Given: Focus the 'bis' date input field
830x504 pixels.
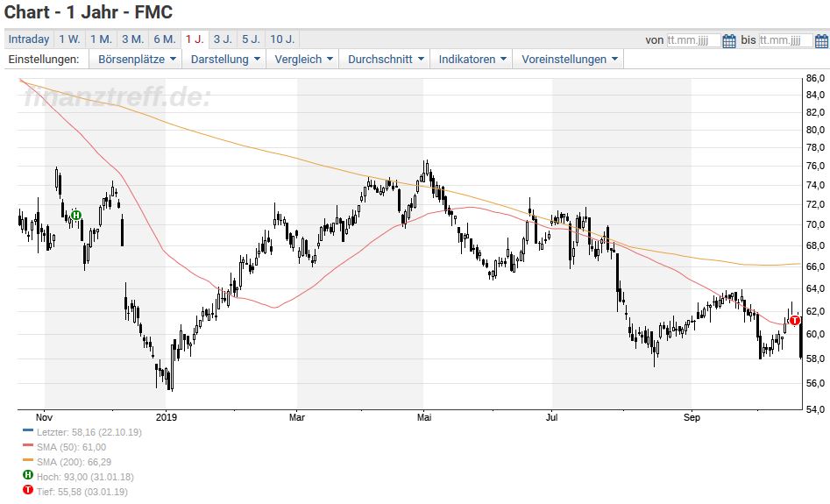Looking at the screenshot, I should (786, 40).
